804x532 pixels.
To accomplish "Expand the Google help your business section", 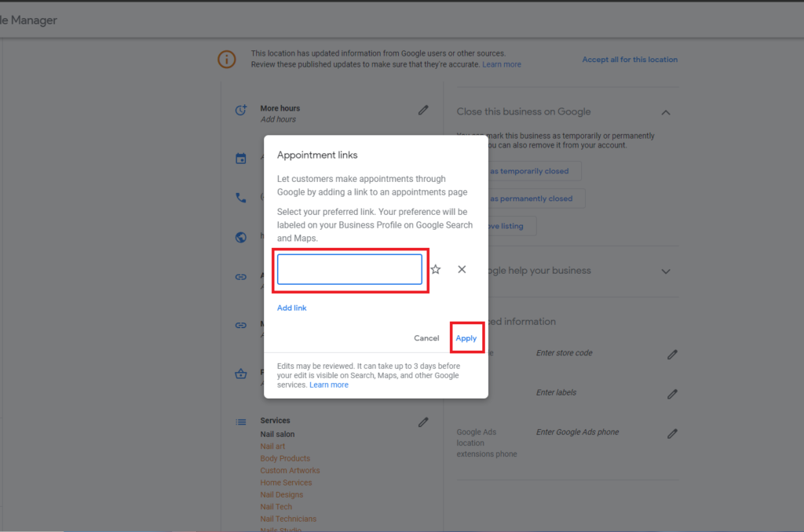I will [x=666, y=271].
